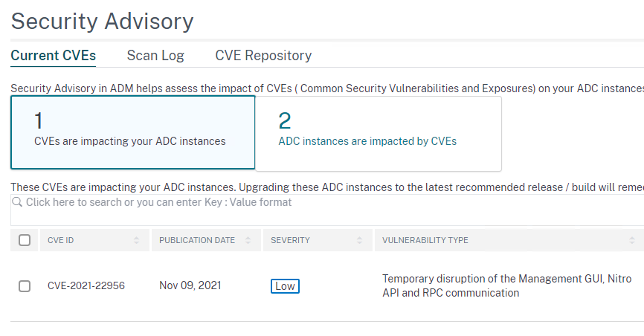Tick the select-all checkbox in table header

pyautogui.click(x=25, y=240)
